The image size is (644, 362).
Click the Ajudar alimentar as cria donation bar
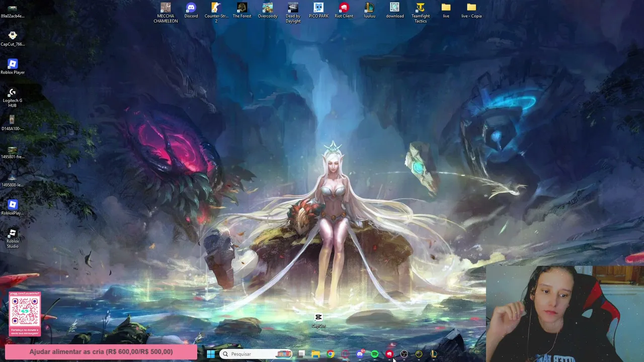101,352
